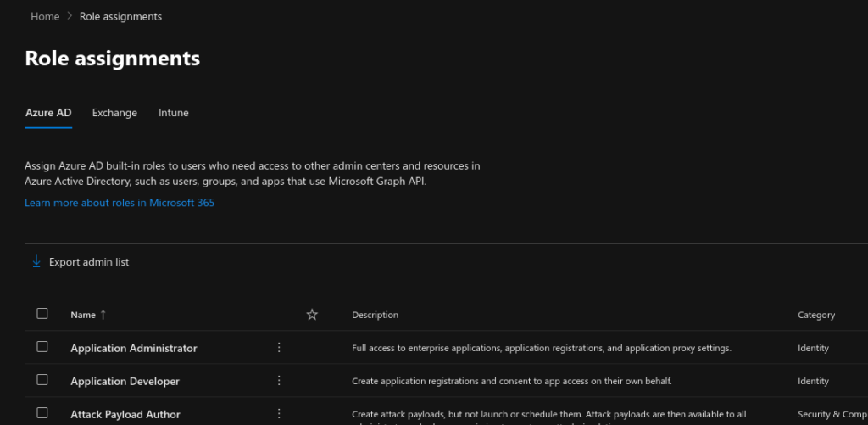
Task: Click the 'Create attack payloads' description text
Action: click(549, 415)
